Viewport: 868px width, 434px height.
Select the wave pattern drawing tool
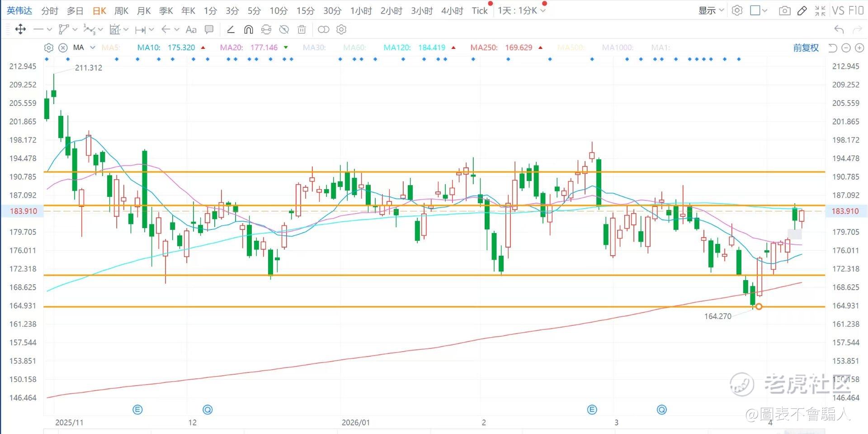click(89, 29)
